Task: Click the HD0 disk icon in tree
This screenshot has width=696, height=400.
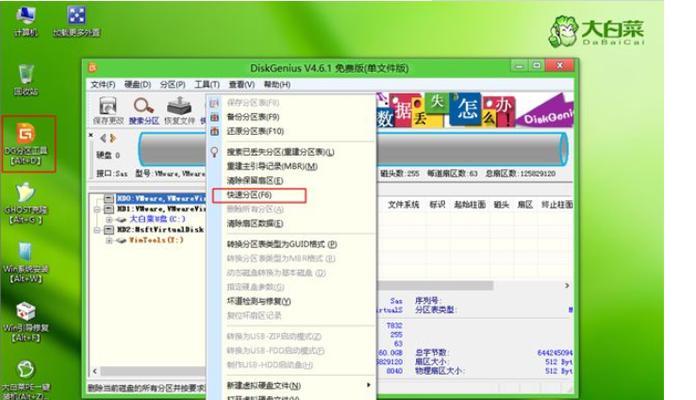Action: click(x=109, y=198)
